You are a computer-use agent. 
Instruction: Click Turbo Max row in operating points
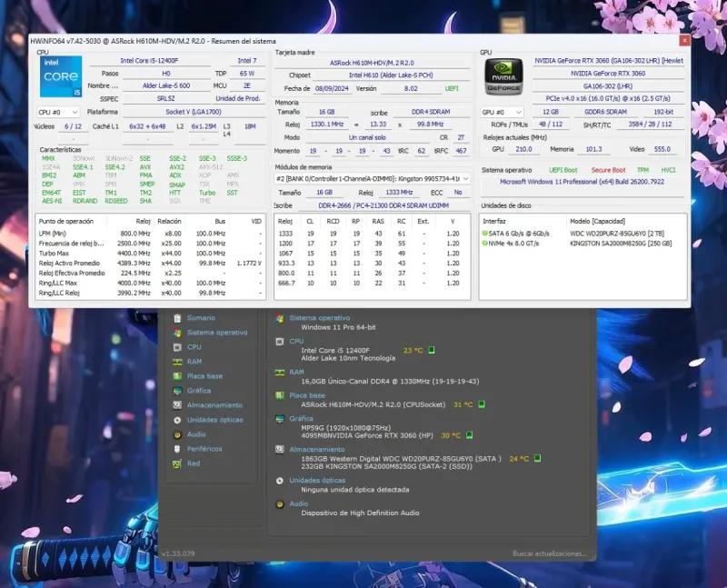150,254
